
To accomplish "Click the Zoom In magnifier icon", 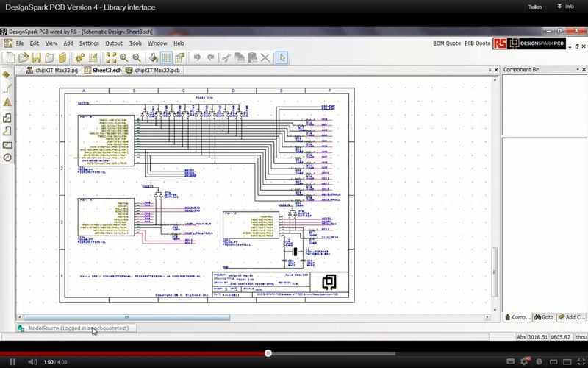I will [x=124, y=57].
